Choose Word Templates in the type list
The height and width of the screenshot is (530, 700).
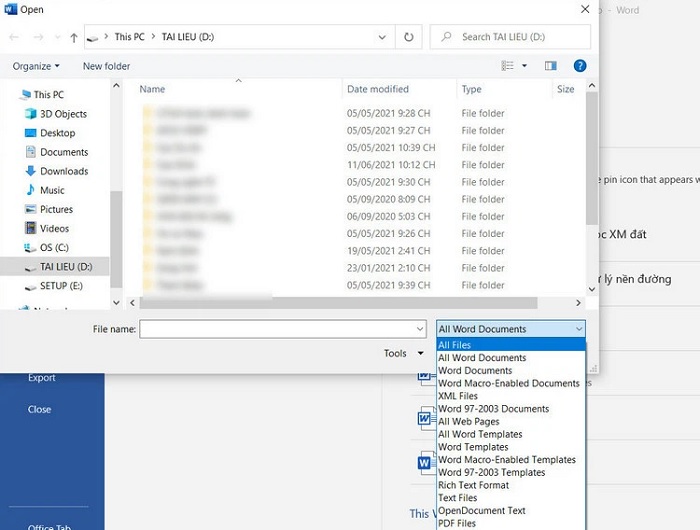click(x=511, y=447)
